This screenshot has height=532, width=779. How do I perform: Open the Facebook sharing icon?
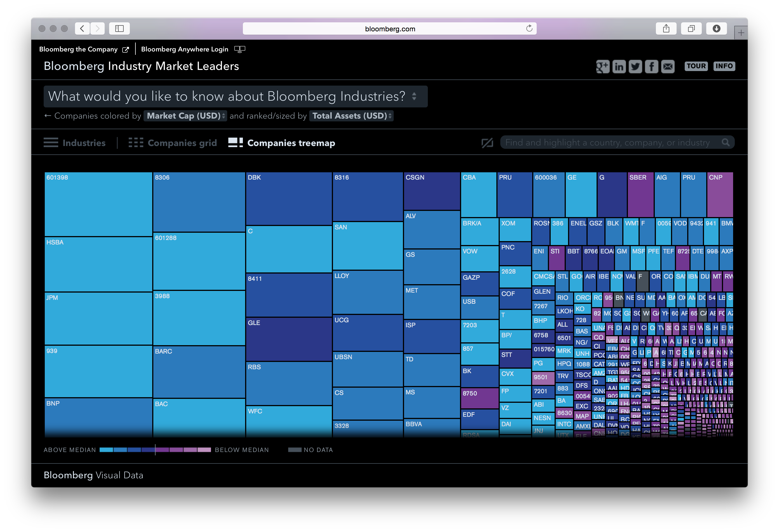click(x=651, y=66)
